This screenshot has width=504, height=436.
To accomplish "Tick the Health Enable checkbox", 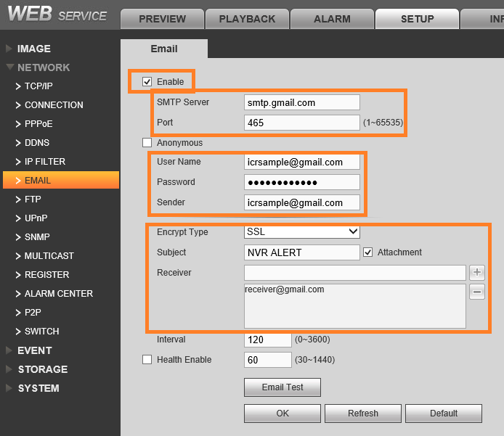I will [x=147, y=360].
